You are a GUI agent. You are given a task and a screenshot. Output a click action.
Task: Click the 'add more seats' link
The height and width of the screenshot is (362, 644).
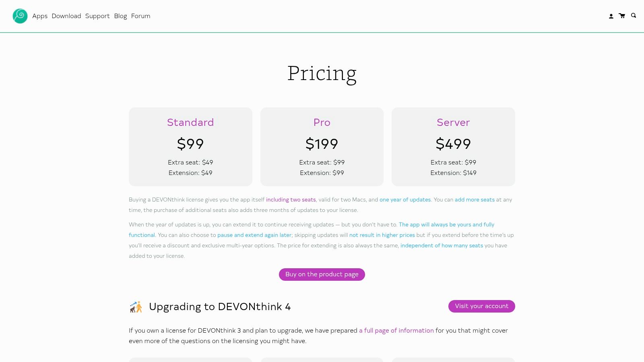pos(475,200)
